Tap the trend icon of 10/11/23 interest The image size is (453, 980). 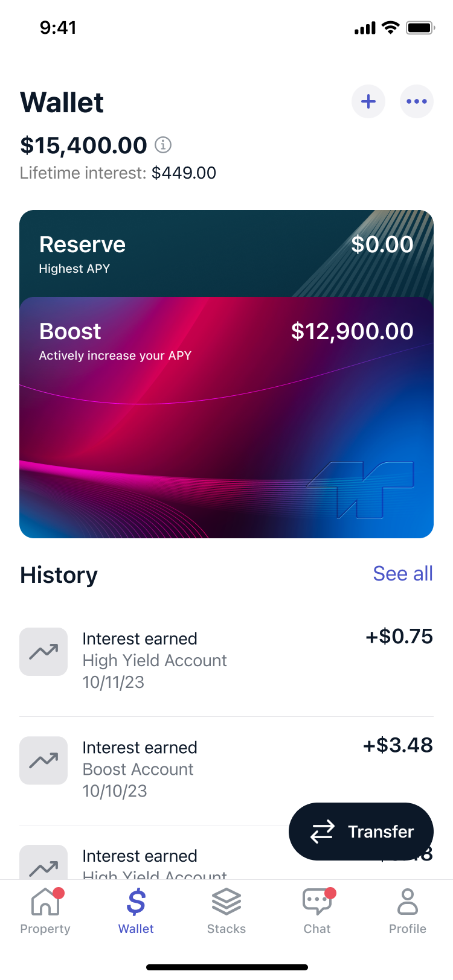tap(43, 652)
